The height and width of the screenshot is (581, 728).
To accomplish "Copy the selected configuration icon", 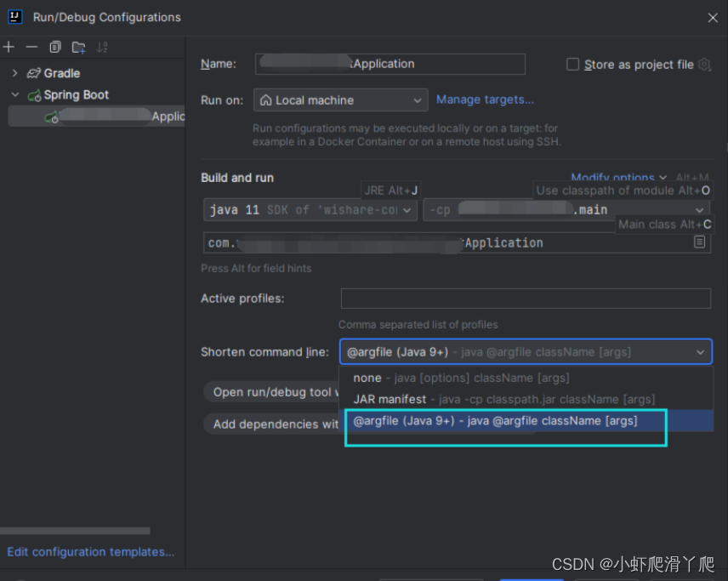I will (55, 47).
